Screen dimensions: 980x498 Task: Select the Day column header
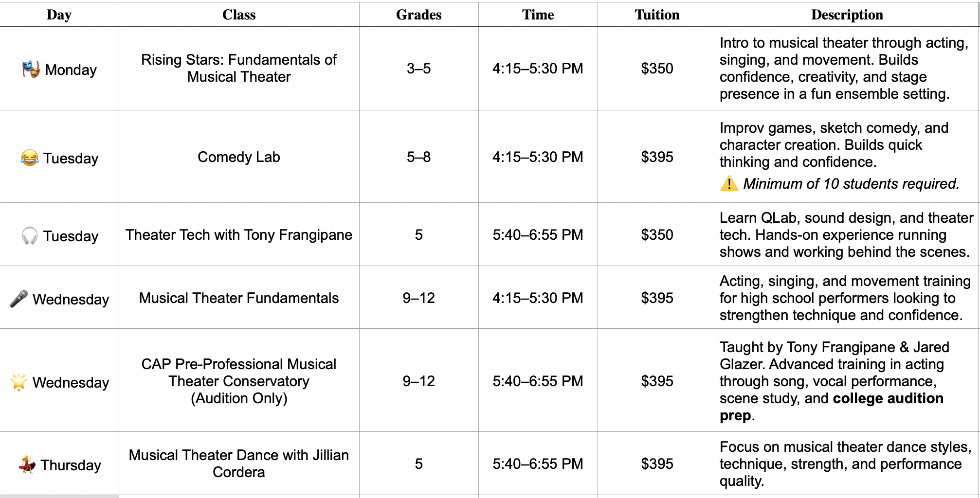(x=59, y=15)
